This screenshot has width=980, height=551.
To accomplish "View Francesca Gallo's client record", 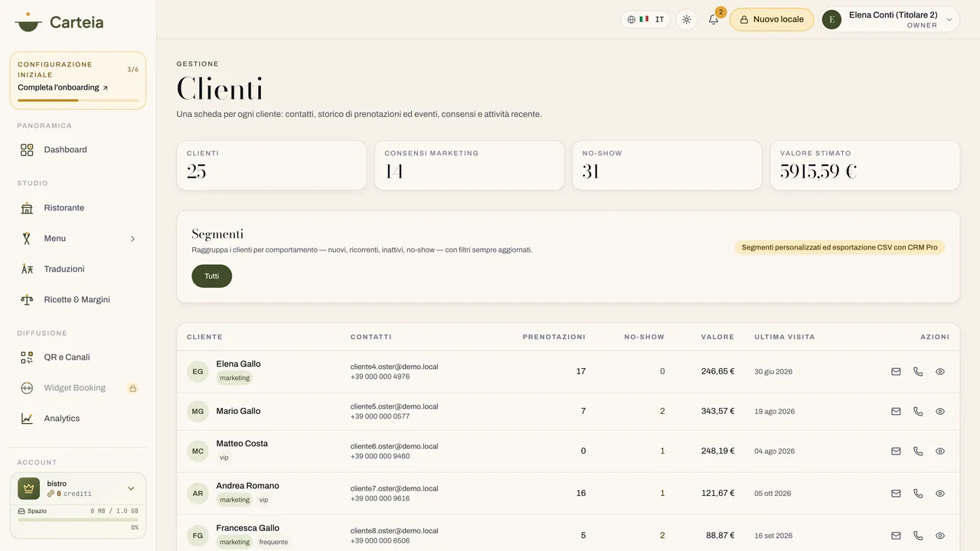I will (940, 536).
